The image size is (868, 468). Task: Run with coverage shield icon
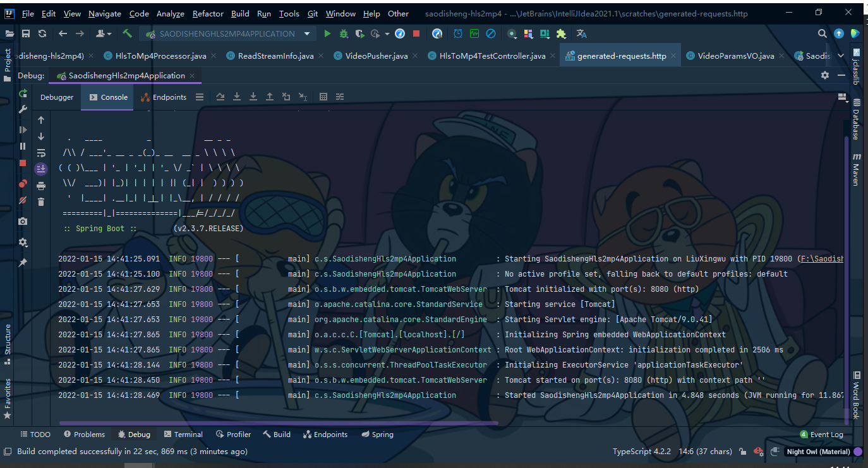coord(359,33)
